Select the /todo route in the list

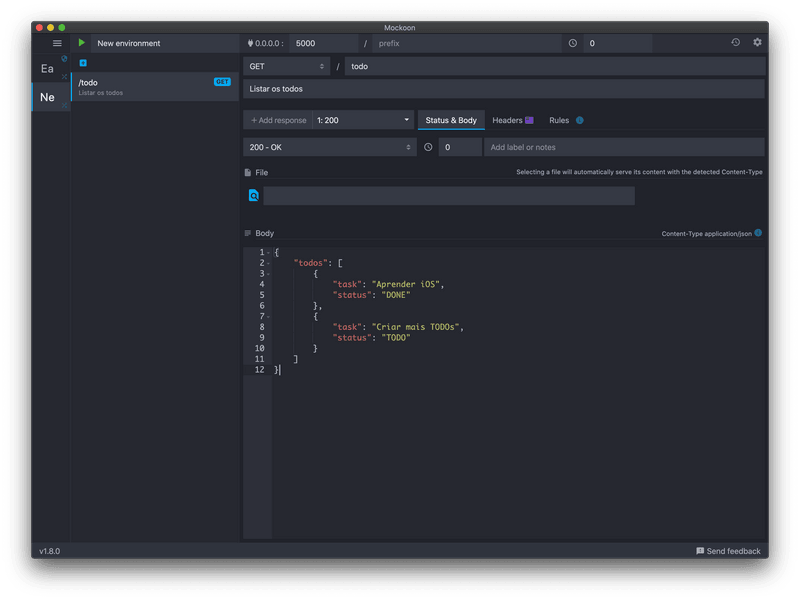(x=155, y=87)
